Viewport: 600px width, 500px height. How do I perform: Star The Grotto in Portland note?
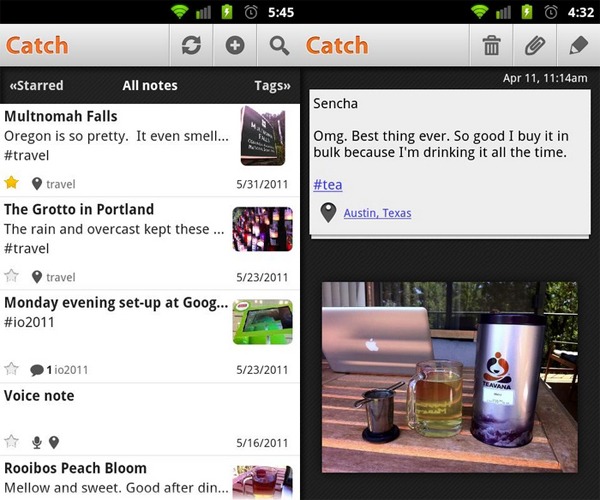pyautogui.click(x=12, y=276)
